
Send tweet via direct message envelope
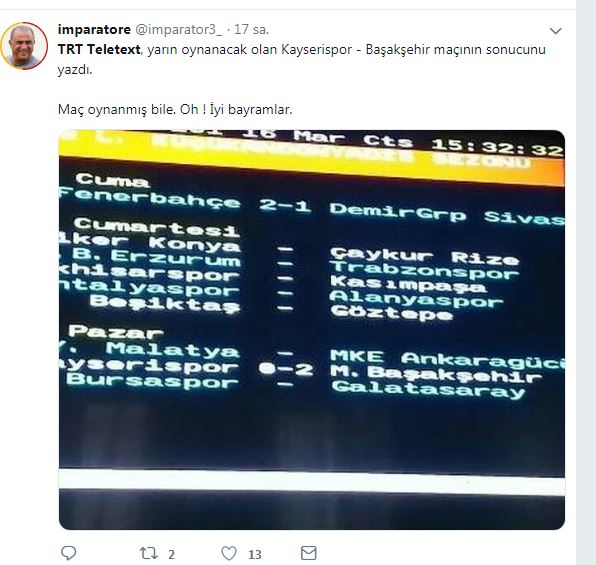(x=309, y=553)
